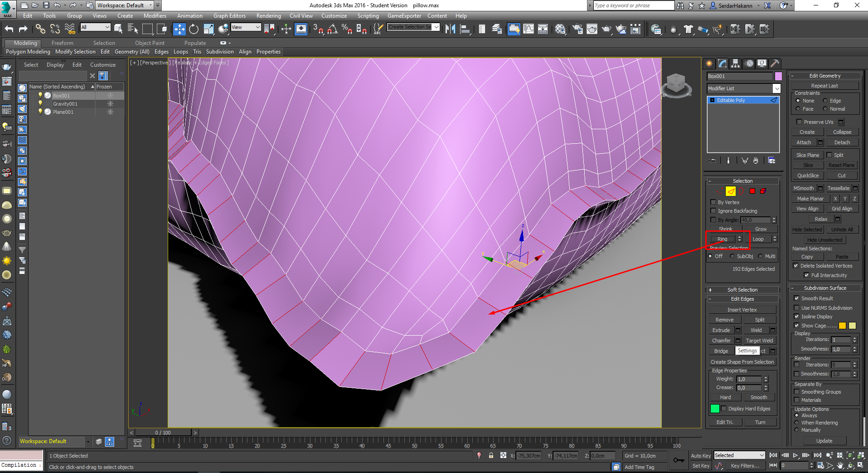This screenshot has width=868, height=473.
Task: Open the Modifier List dropdown
Action: 777,88
